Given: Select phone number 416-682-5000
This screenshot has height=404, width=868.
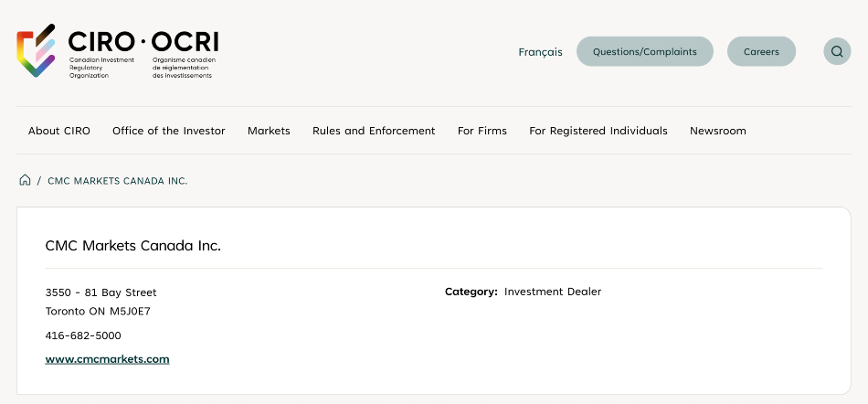Looking at the screenshot, I should click(83, 335).
